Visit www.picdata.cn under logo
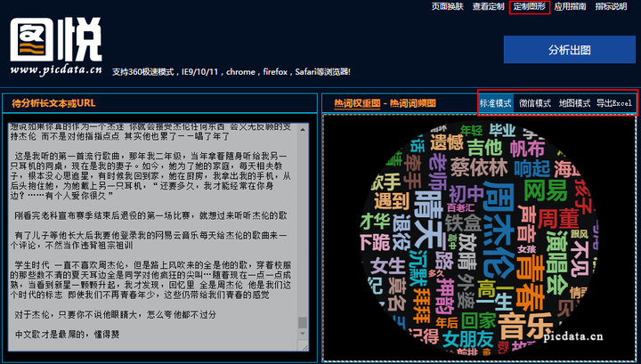The height and width of the screenshot is (364, 641). (x=56, y=70)
